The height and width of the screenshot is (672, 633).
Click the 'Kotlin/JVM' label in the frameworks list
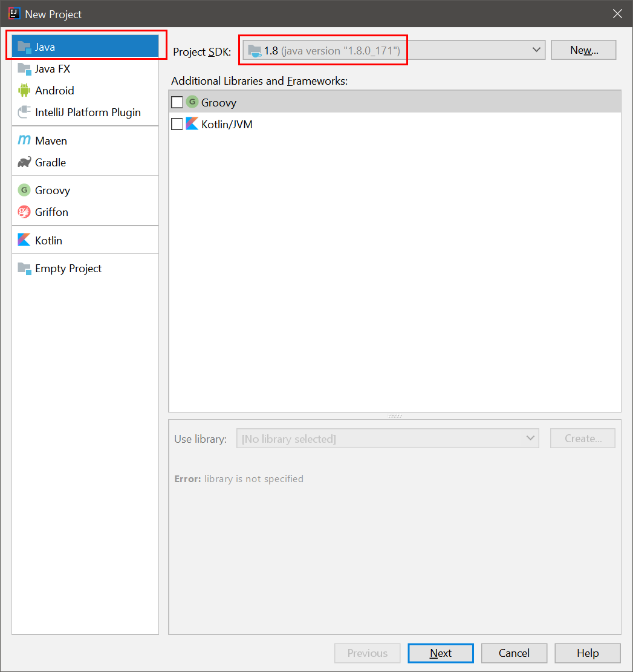[x=227, y=124]
